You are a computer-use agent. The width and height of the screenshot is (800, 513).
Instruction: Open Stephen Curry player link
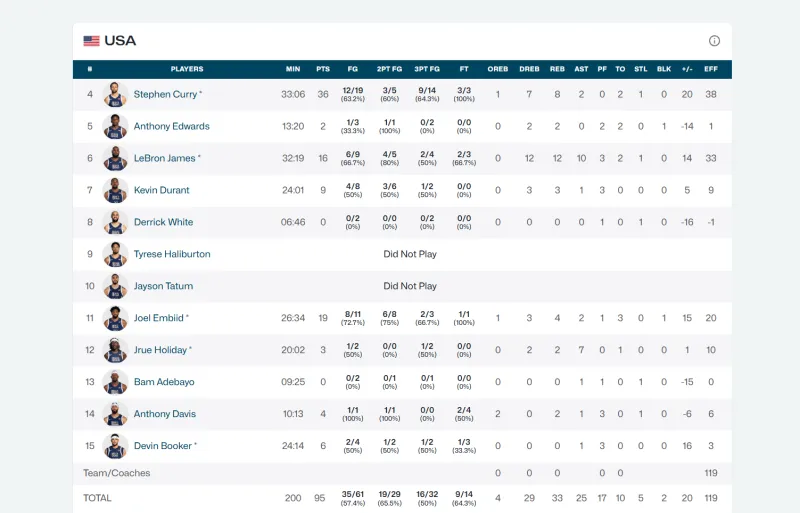(165, 94)
